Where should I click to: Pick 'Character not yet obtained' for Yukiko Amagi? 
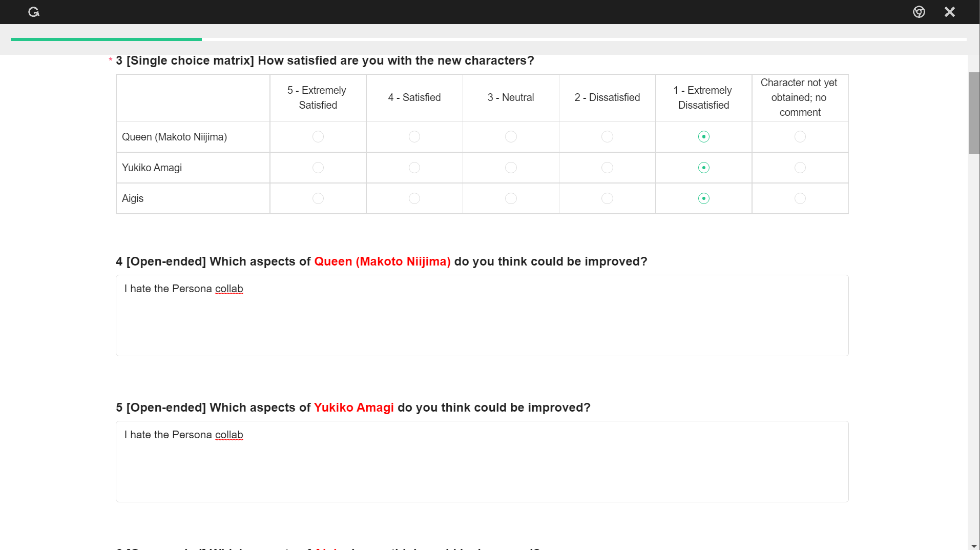[800, 168]
